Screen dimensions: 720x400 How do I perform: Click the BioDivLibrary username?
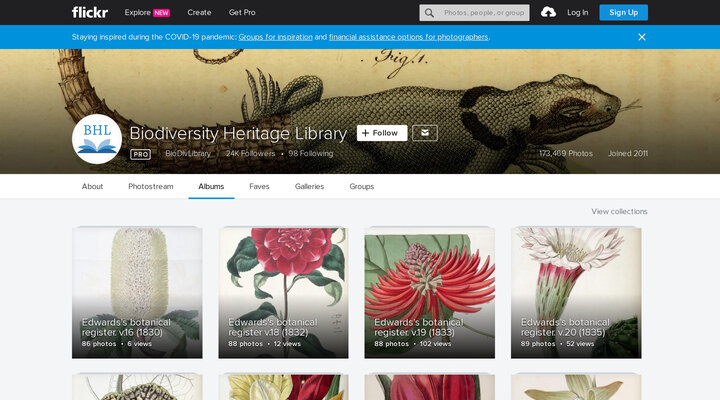pos(188,154)
